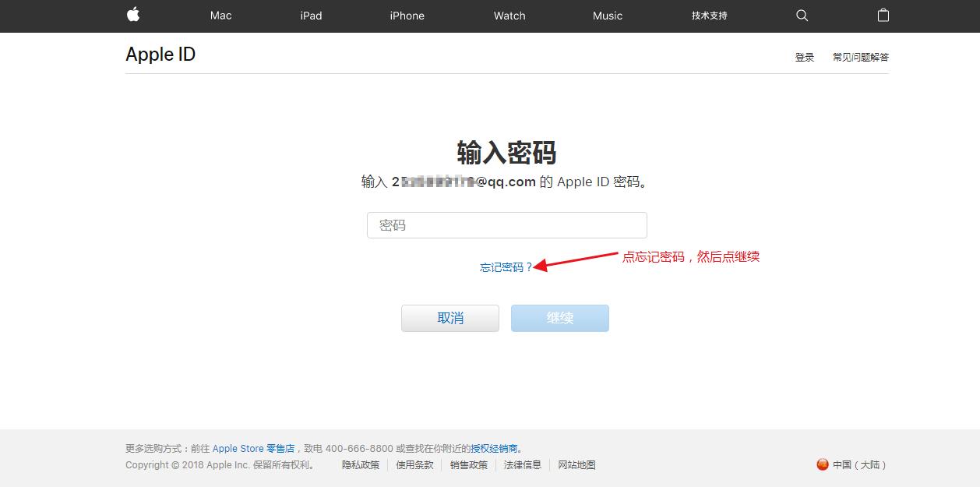The image size is (980, 487).
Task: Click the 登录 link
Action: point(804,56)
